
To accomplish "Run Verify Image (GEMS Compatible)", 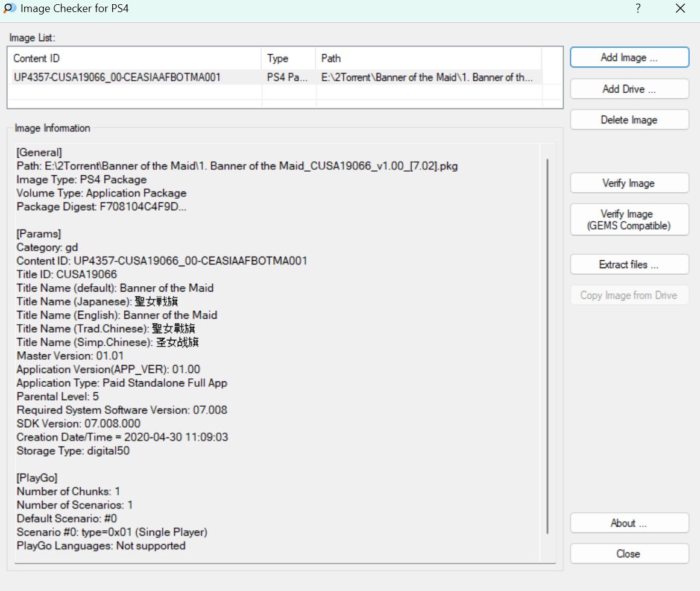I will (629, 220).
